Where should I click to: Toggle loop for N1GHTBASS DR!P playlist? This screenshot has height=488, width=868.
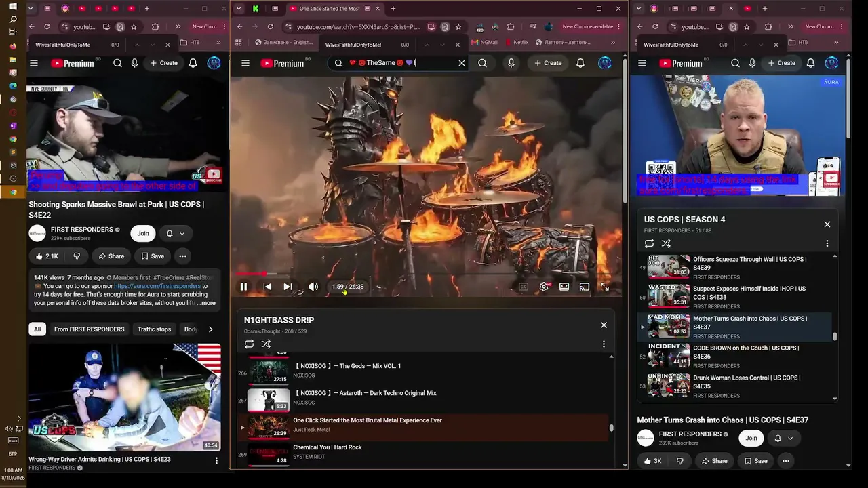click(x=250, y=344)
